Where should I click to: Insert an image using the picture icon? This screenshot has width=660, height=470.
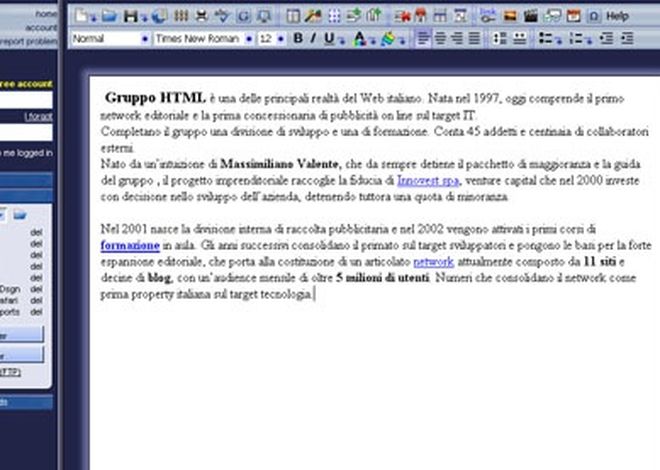coord(510,16)
